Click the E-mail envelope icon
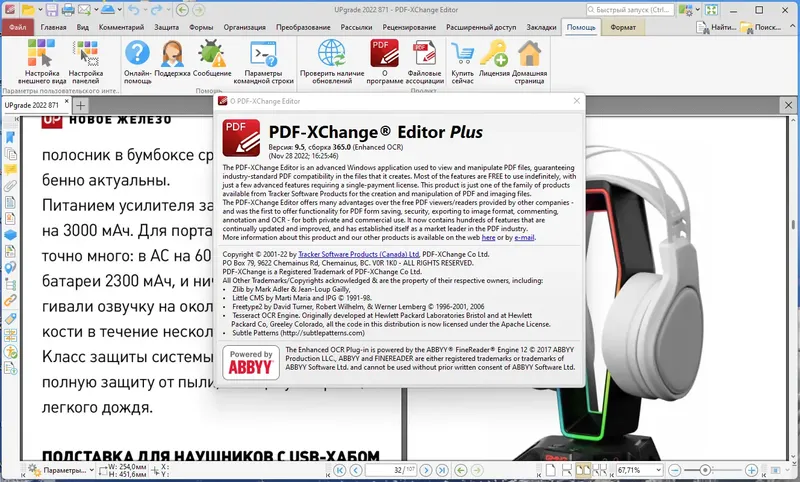 click(x=84, y=10)
